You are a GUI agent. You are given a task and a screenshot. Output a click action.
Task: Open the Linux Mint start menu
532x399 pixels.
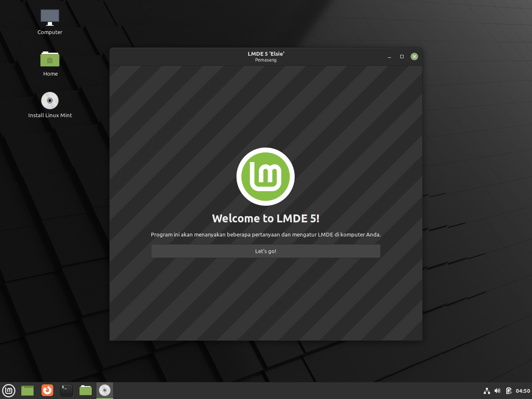[x=9, y=391]
